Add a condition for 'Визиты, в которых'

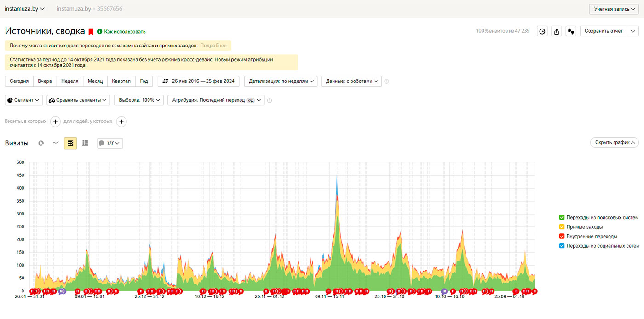55,122
